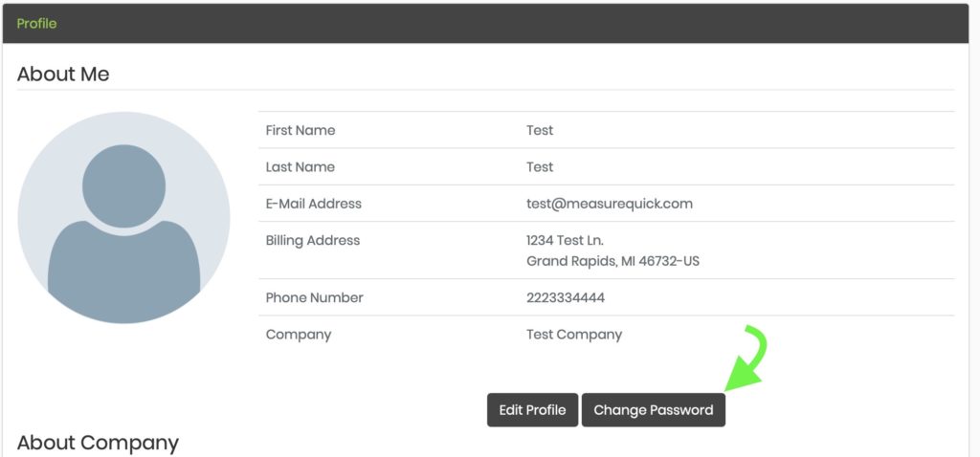
Task: Click the About Me heading
Action: click(x=63, y=75)
